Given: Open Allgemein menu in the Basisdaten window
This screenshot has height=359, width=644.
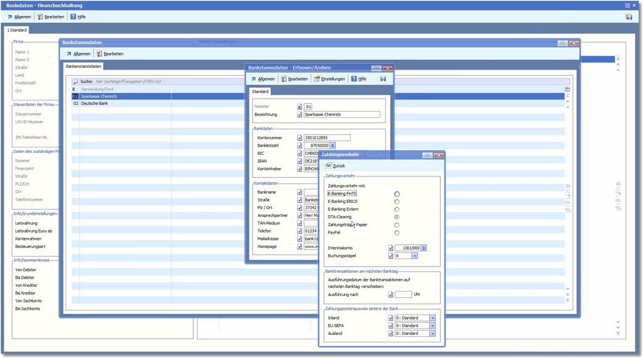Looking at the screenshot, I should [x=19, y=17].
